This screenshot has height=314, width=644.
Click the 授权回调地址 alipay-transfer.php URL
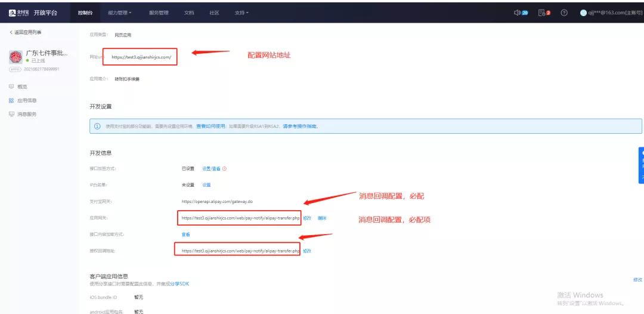[x=241, y=251]
